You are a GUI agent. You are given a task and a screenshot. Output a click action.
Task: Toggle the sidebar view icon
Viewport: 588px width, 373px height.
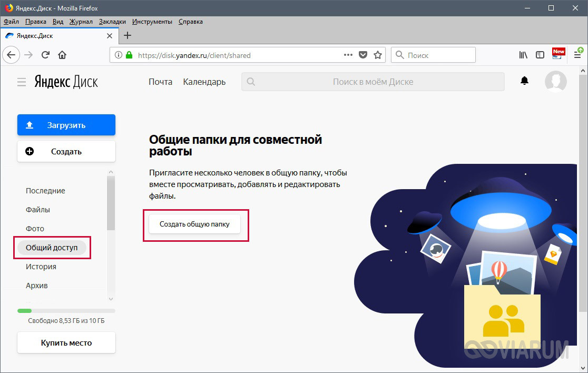[x=540, y=55]
